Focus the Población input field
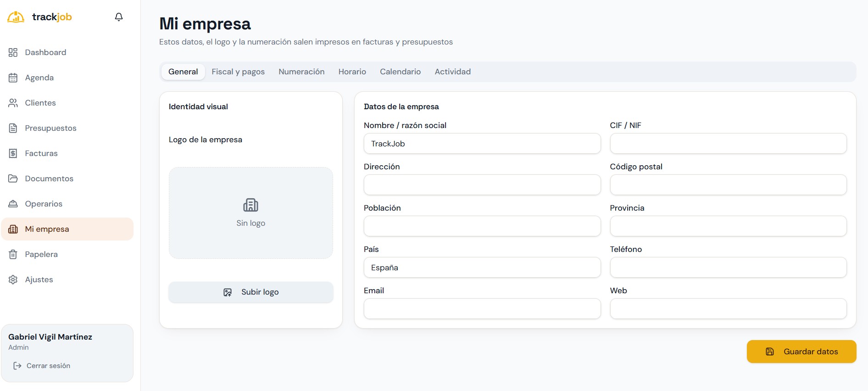 click(482, 226)
